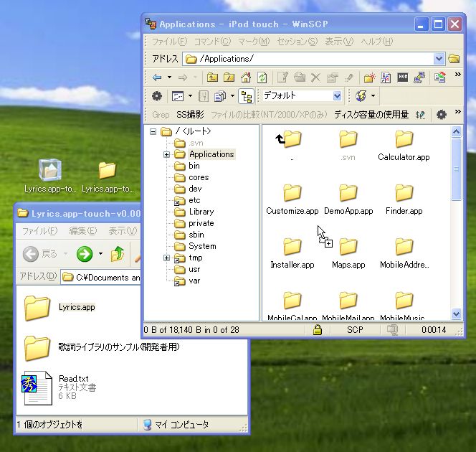Screen dimensions: 476x452
Task: Click the parent '..' folder in the file panel
Action: (292, 146)
